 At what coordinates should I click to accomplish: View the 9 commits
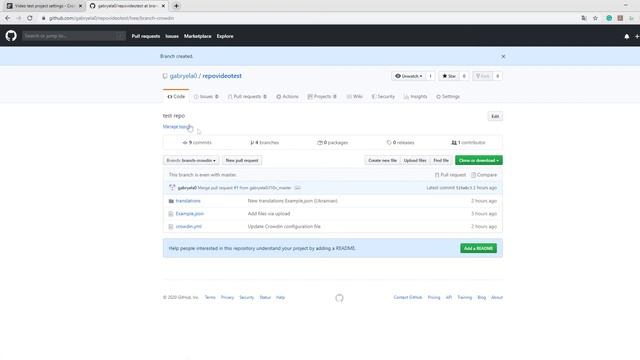tap(197, 142)
